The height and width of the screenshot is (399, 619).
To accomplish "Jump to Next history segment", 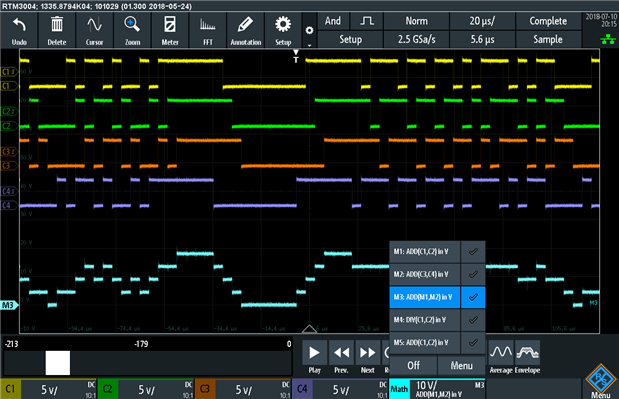I will coord(368,357).
